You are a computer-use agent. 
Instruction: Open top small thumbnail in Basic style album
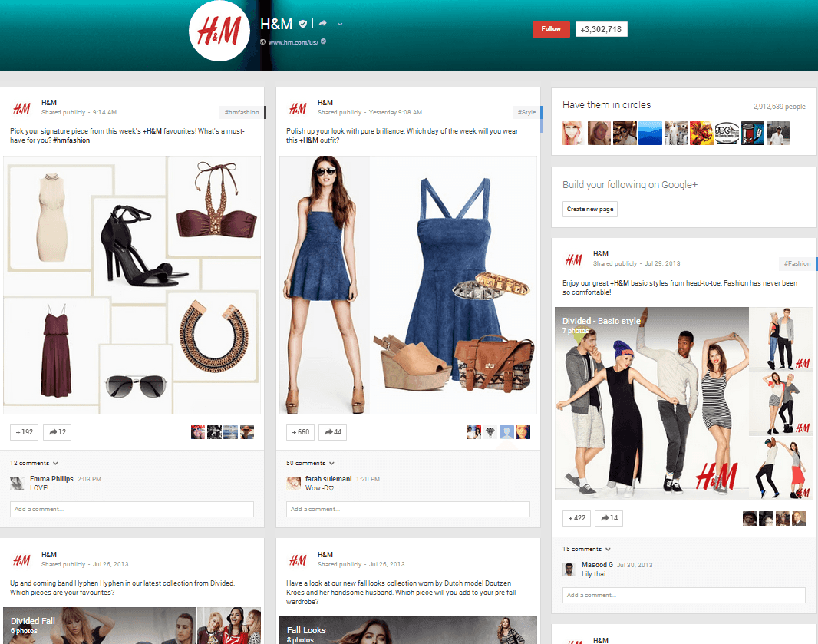(781, 339)
